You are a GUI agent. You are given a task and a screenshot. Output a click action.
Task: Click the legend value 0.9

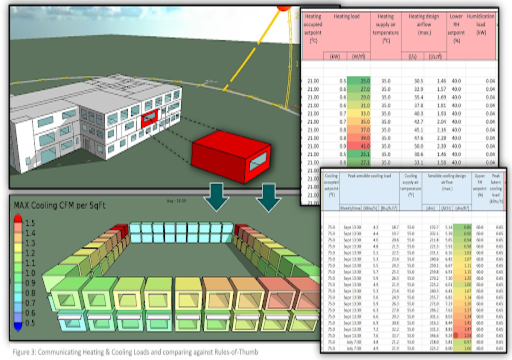30,283
